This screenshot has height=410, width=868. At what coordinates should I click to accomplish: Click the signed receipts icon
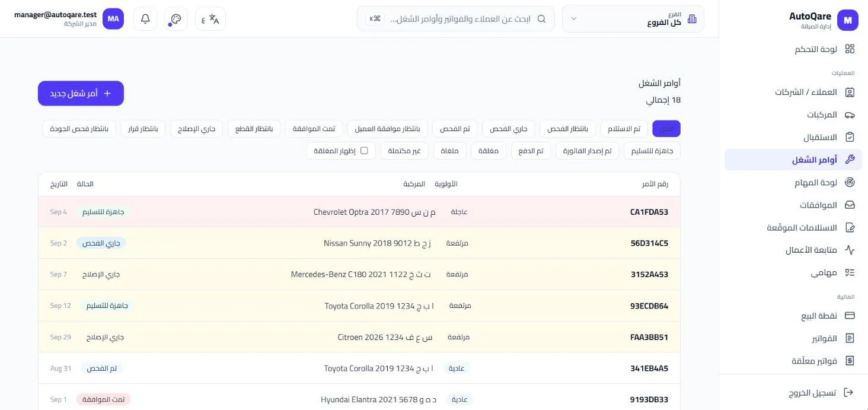point(850,228)
